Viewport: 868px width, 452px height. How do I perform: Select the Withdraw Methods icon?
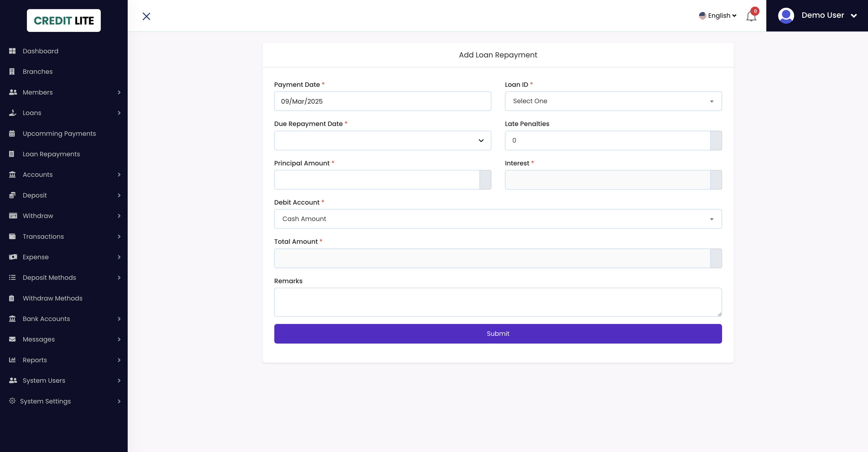pos(13,298)
